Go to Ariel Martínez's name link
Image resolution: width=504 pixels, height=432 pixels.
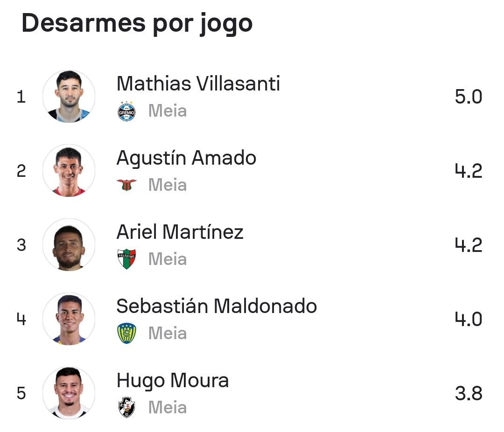(x=180, y=232)
